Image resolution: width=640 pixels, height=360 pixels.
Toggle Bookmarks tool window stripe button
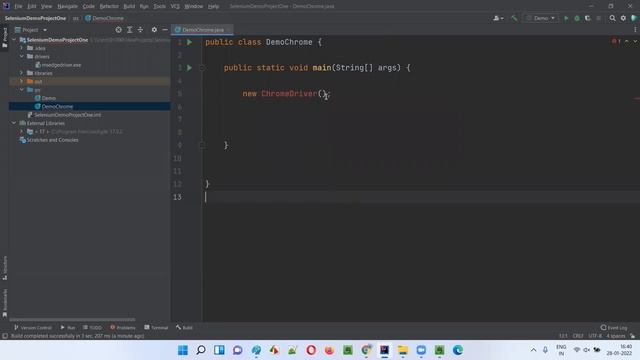click(x=4, y=303)
